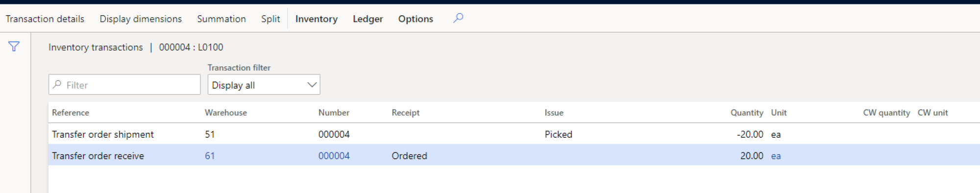Select the Transfer order shipment row
Image resolution: width=980 pixels, height=193 pixels.
[x=514, y=134]
